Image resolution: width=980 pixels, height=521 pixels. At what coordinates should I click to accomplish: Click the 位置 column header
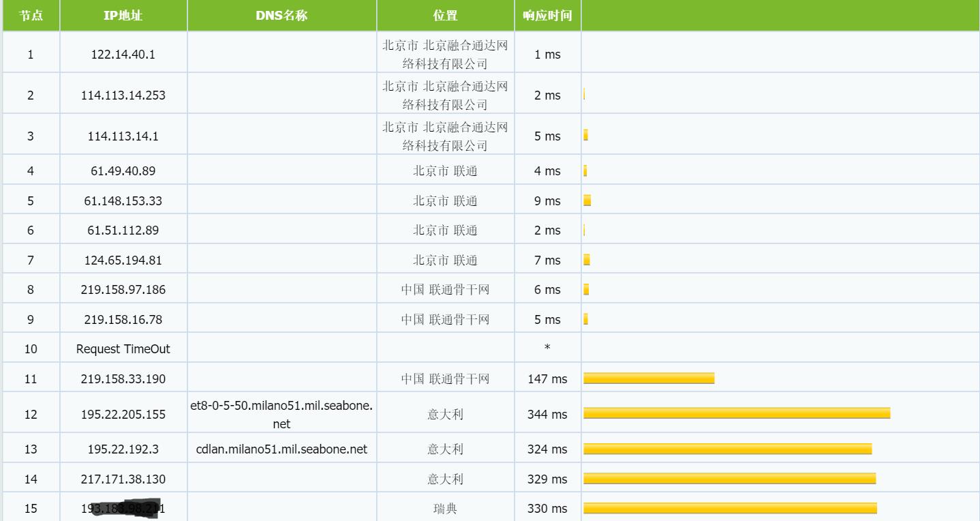(445, 16)
